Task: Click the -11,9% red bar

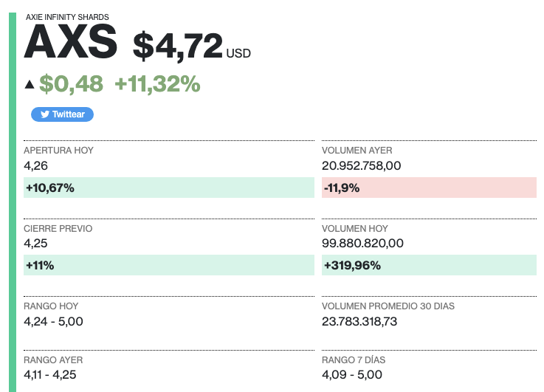Action: tap(429, 188)
